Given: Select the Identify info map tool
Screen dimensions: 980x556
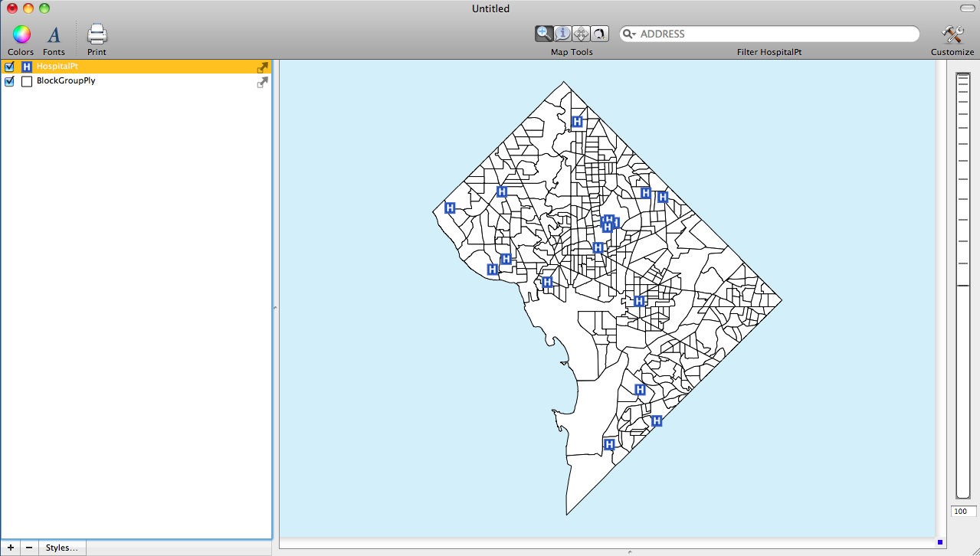Looking at the screenshot, I should pyautogui.click(x=562, y=33).
